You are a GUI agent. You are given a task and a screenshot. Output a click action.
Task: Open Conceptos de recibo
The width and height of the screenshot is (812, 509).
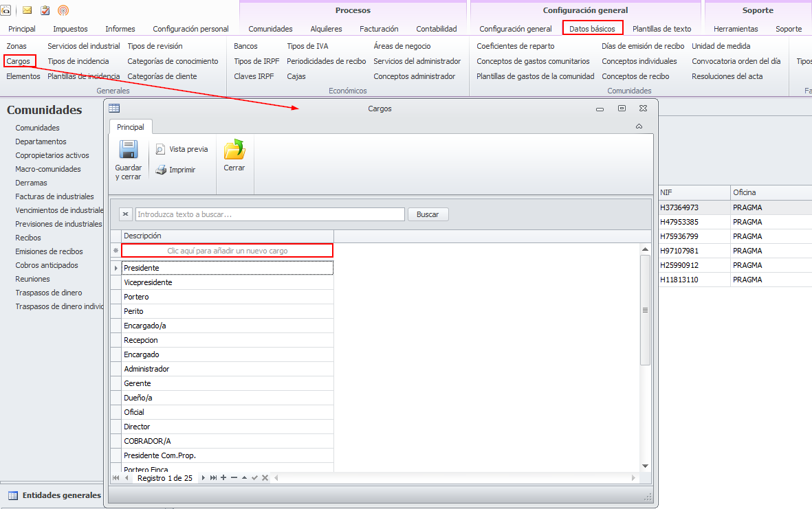(635, 76)
